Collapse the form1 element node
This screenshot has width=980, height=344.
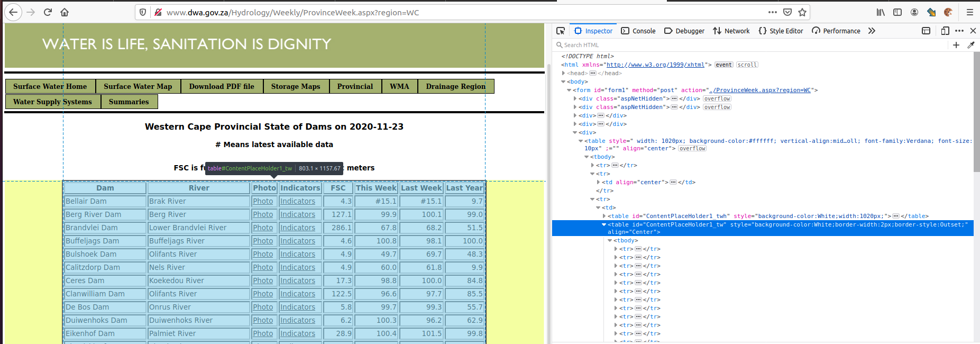[x=569, y=90]
